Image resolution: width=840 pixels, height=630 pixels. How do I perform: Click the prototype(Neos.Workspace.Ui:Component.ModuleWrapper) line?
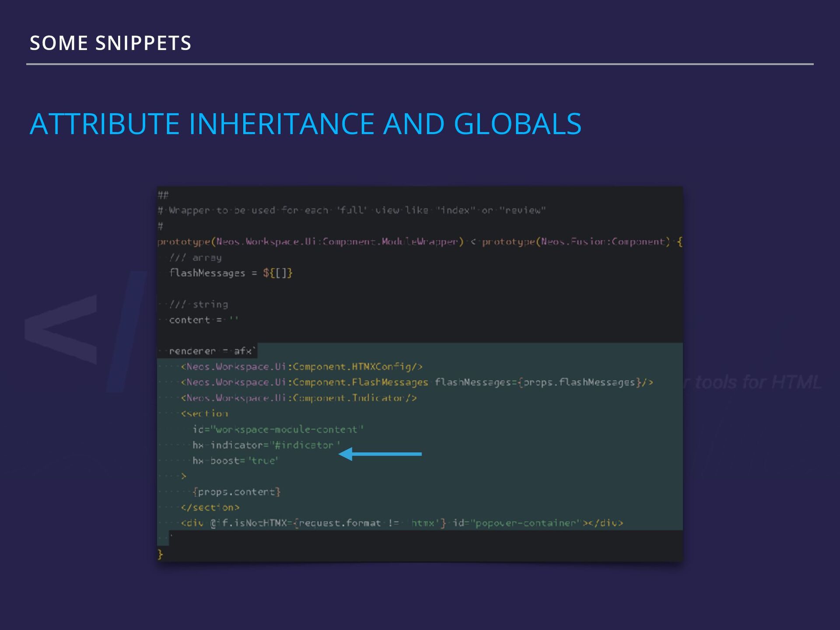(420, 241)
